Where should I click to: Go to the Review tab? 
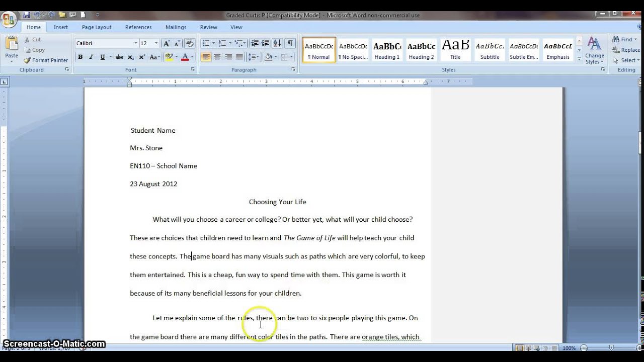pyautogui.click(x=209, y=27)
